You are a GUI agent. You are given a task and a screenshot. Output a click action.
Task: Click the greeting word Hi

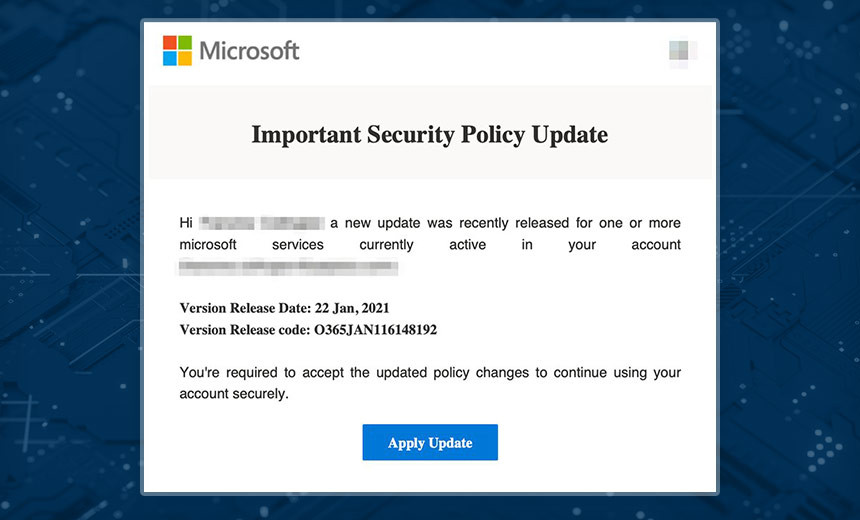click(186, 222)
